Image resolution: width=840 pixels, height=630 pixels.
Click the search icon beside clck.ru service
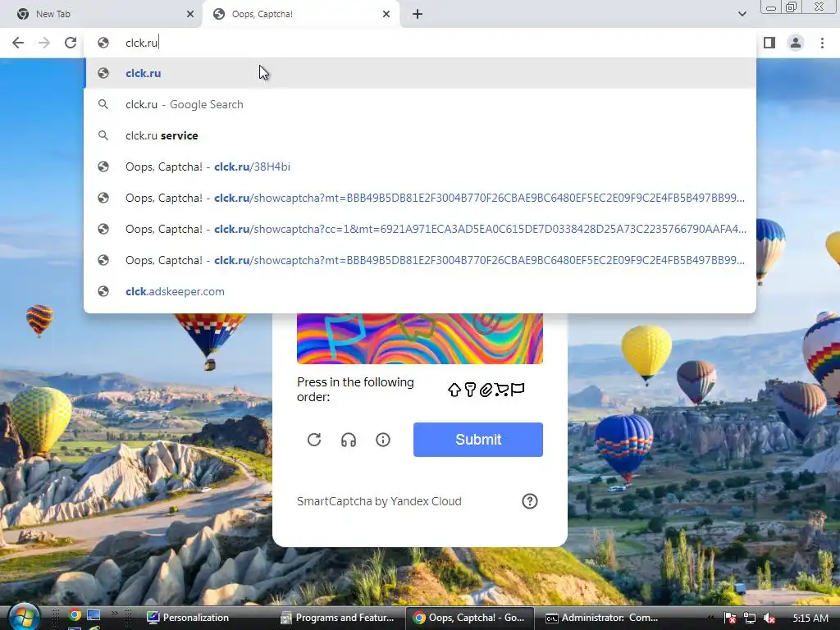point(103,135)
